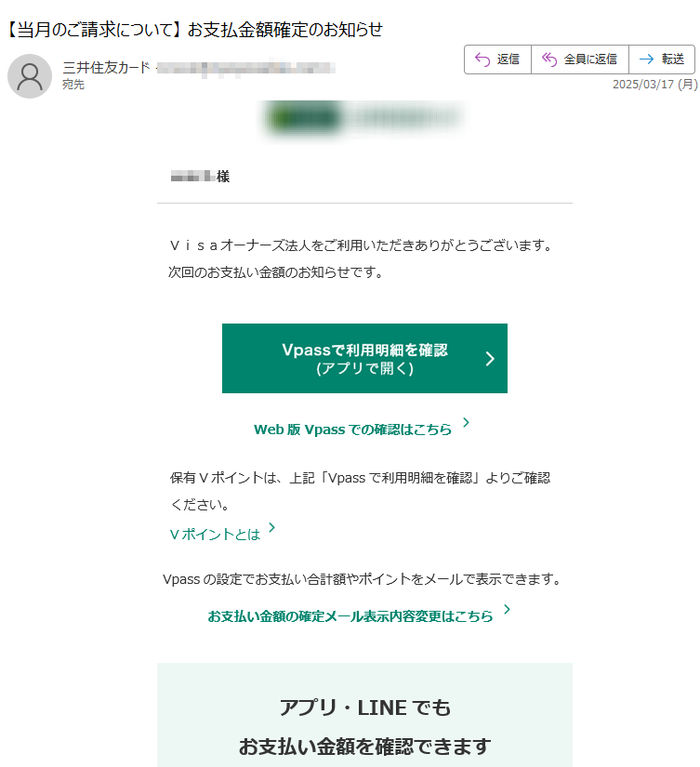Viewport: 700px width, 767px height.
Task: Click the reply-all double arrow icon
Action: pyautogui.click(x=549, y=60)
